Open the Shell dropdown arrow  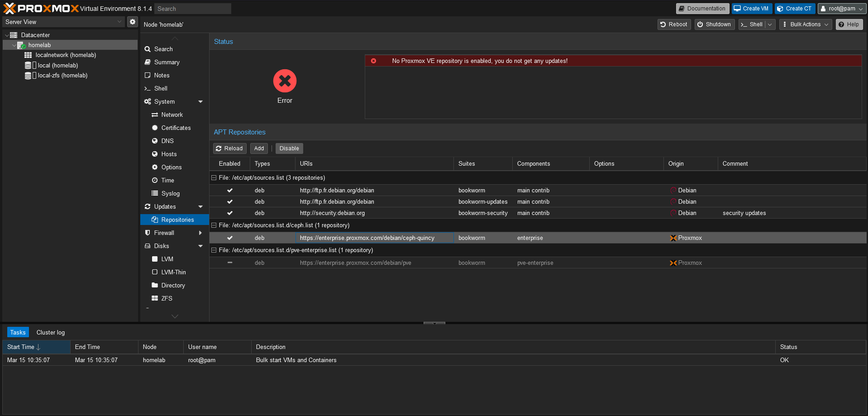[x=769, y=24]
